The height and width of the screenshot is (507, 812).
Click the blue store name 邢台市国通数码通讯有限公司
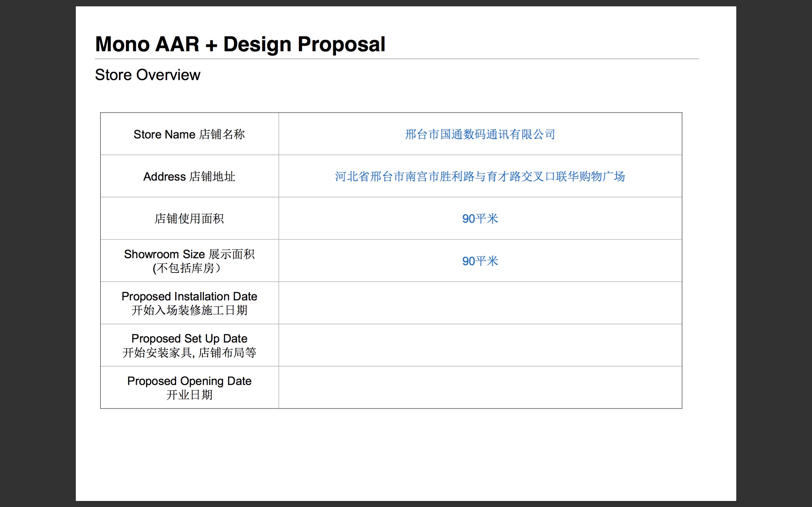pyautogui.click(x=480, y=134)
